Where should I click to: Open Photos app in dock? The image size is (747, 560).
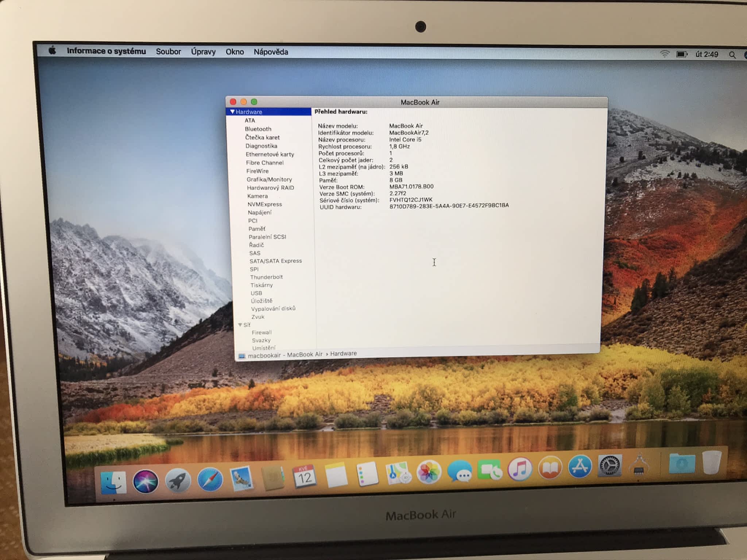pyautogui.click(x=429, y=472)
